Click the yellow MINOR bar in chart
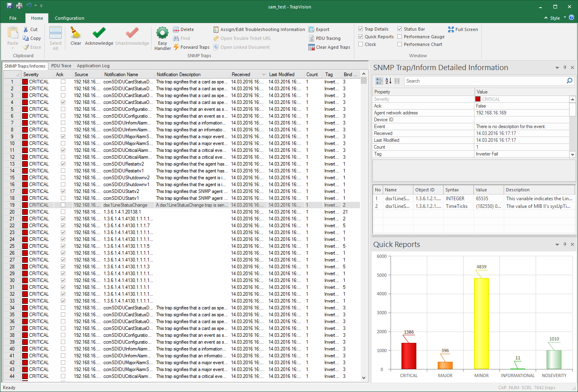 click(x=481, y=323)
